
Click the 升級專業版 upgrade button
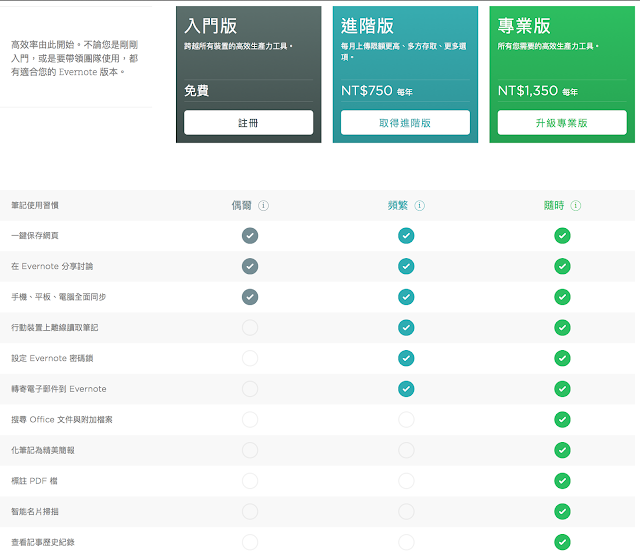tap(562, 122)
